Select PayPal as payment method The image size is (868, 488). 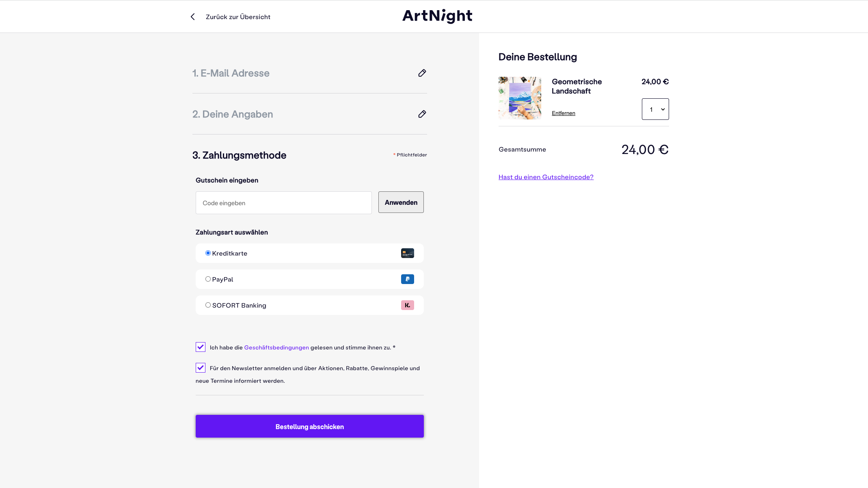click(x=208, y=279)
